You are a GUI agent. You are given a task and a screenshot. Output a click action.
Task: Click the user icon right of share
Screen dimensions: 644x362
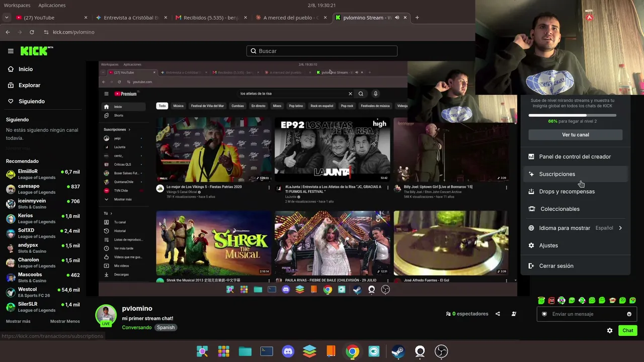[514, 314]
